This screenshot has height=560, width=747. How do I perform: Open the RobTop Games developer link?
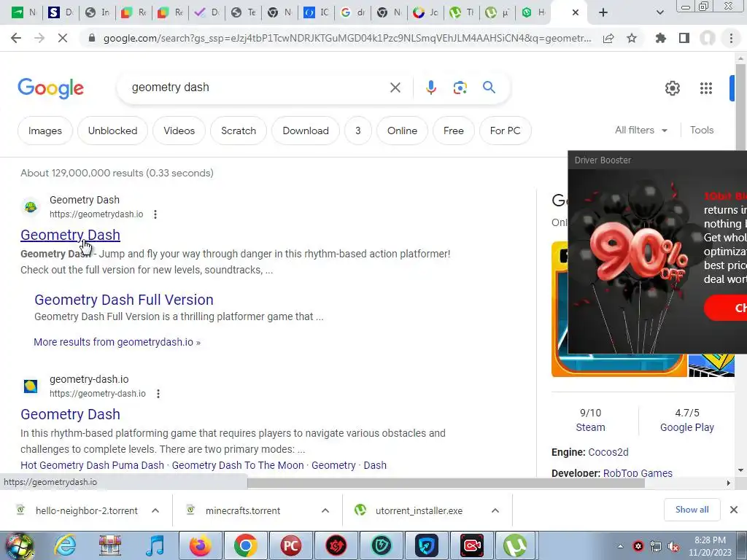638,472
